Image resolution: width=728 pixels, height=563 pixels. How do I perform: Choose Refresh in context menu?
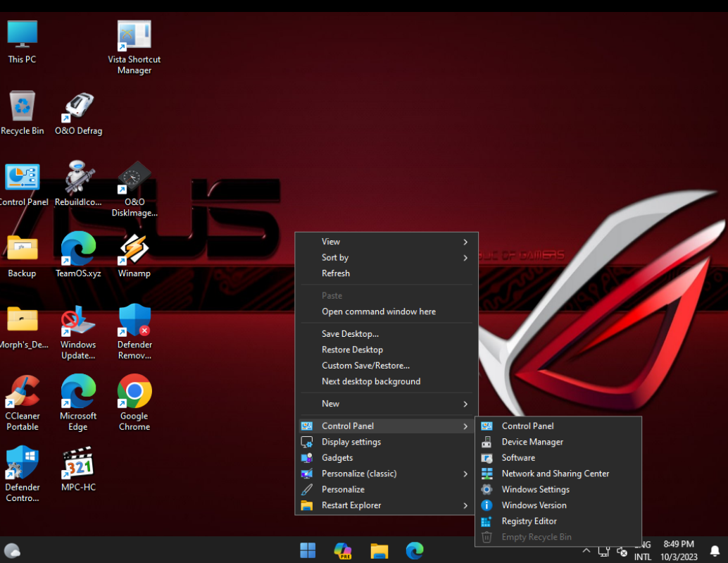coord(387,273)
